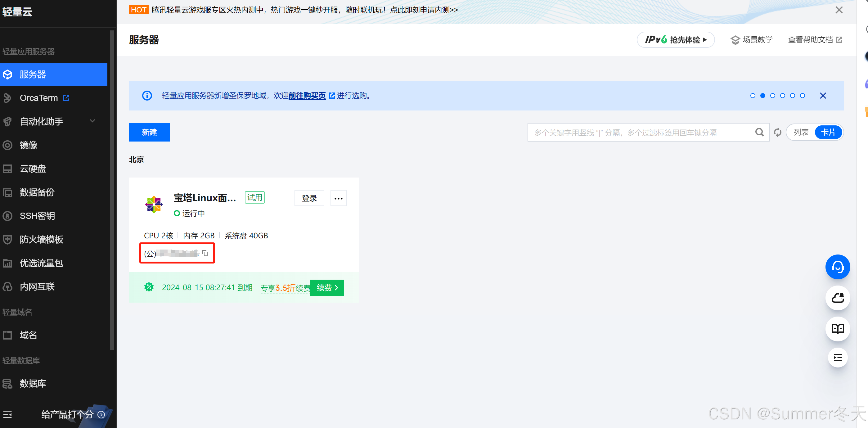Click 给产品打个分 rating link
868x428 pixels.
tap(73, 415)
